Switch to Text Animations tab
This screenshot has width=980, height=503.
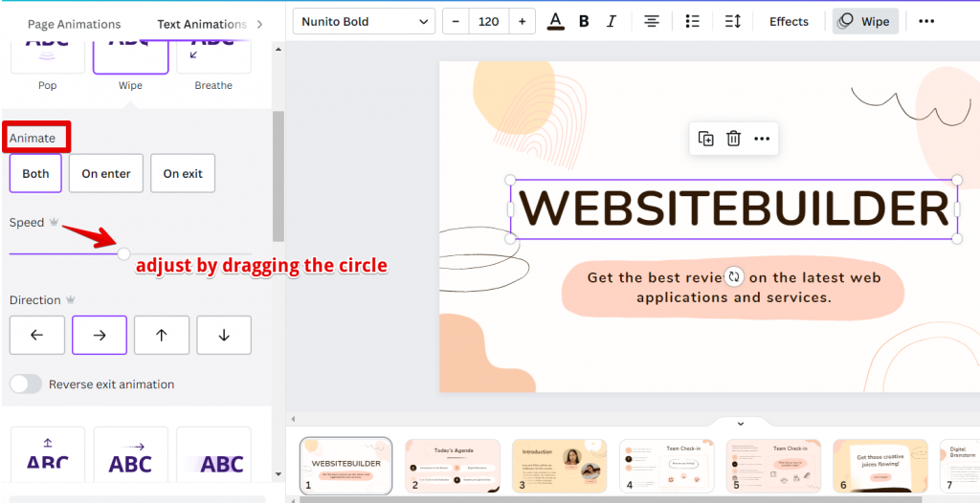coord(201,24)
